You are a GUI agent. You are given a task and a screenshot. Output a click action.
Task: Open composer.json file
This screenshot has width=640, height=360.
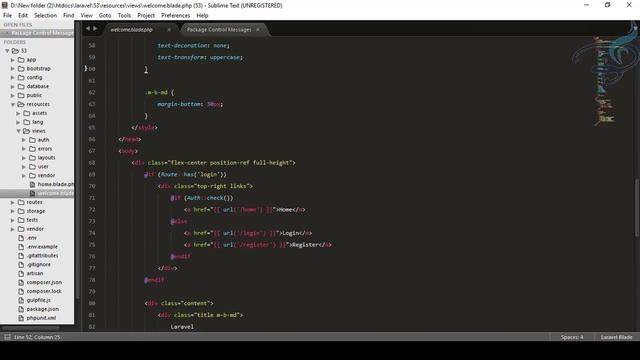click(x=44, y=282)
